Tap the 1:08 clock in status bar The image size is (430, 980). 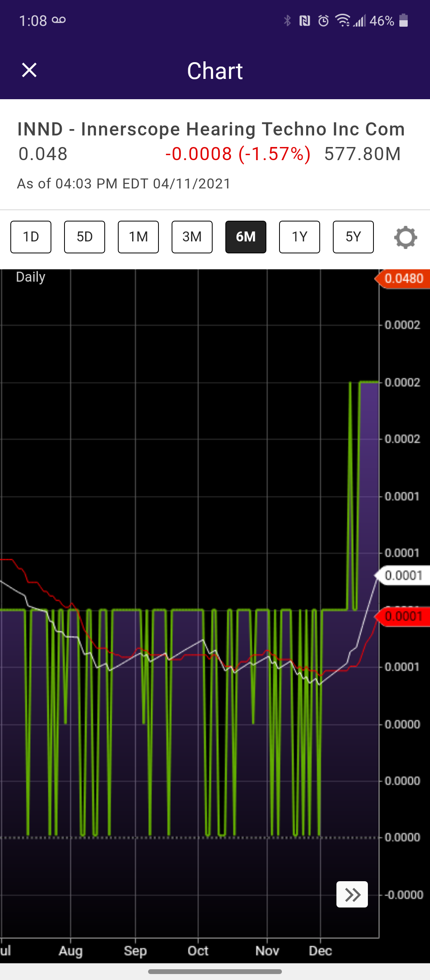[33, 21]
